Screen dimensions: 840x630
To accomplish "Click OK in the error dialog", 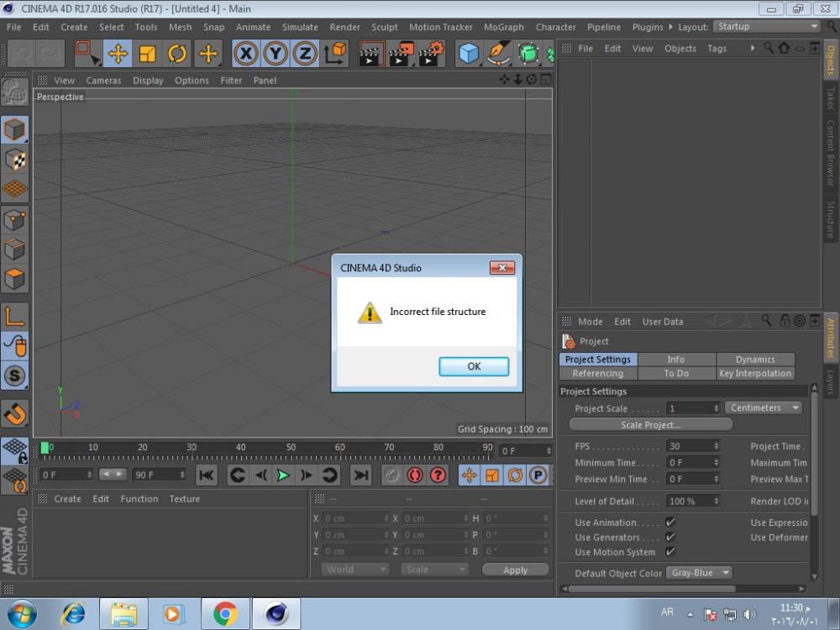I will [474, 366].
